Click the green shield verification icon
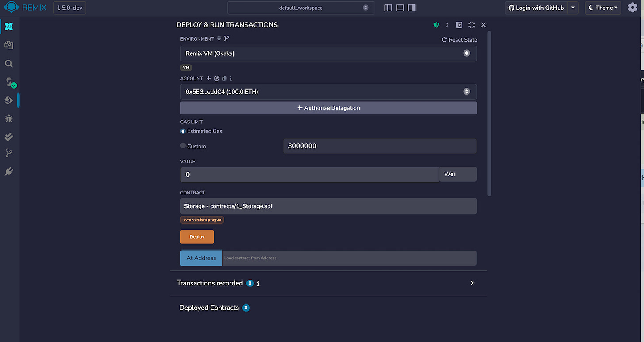This screenshot has width=644, height=342. [437, 25]
